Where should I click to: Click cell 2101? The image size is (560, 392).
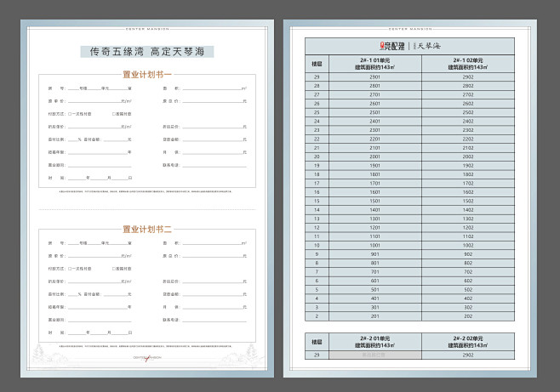point(375,148)
